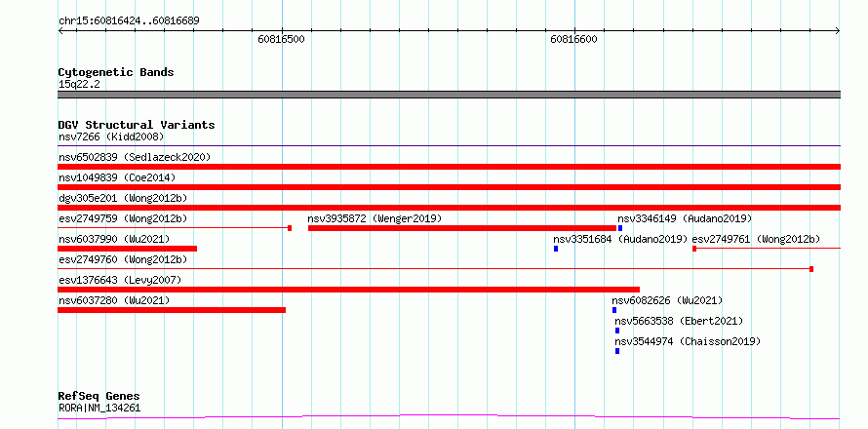Open the RefSeq Genes track title

point(99,397)
